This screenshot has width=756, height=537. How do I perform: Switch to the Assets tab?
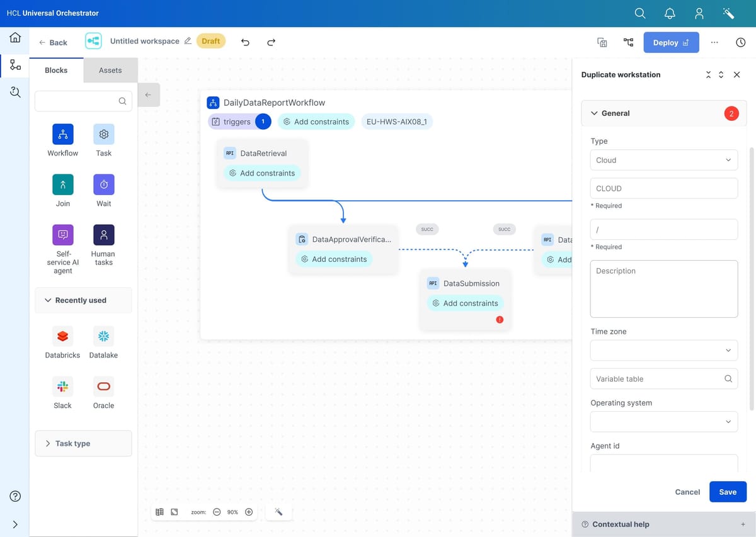pyautogui.click(x=110, y=71)
